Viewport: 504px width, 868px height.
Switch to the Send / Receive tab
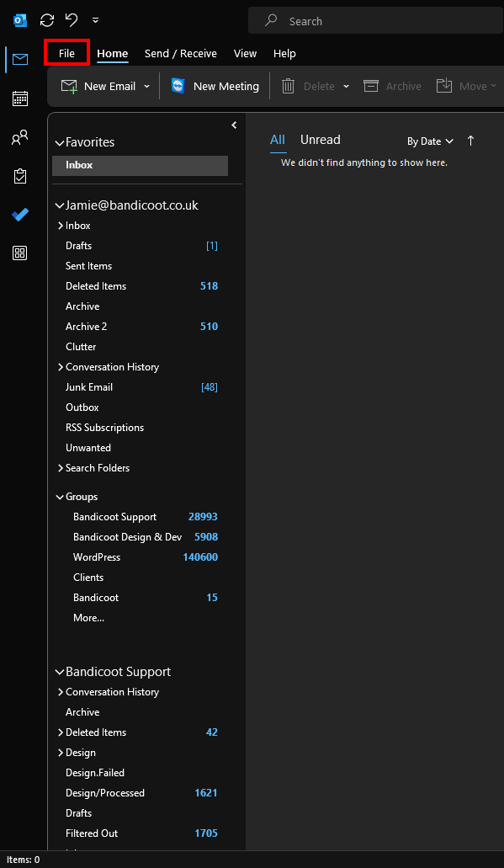[180, 53]
